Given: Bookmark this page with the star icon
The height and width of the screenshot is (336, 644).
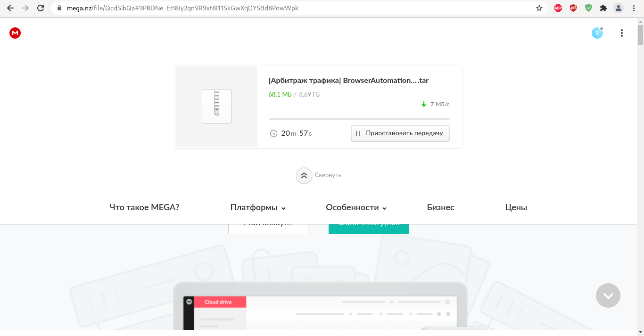Looking at the screenshot, I should [539, 8].
